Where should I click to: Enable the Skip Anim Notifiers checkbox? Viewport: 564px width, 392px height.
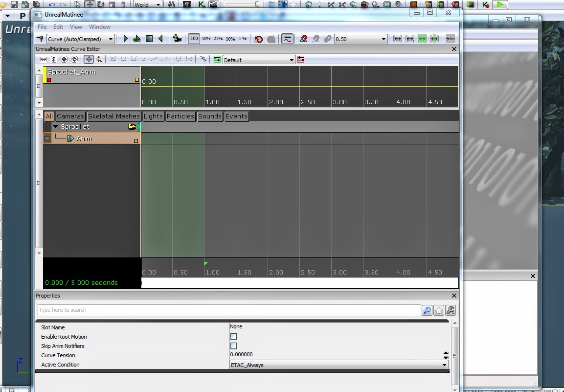(x=233, y=346)
